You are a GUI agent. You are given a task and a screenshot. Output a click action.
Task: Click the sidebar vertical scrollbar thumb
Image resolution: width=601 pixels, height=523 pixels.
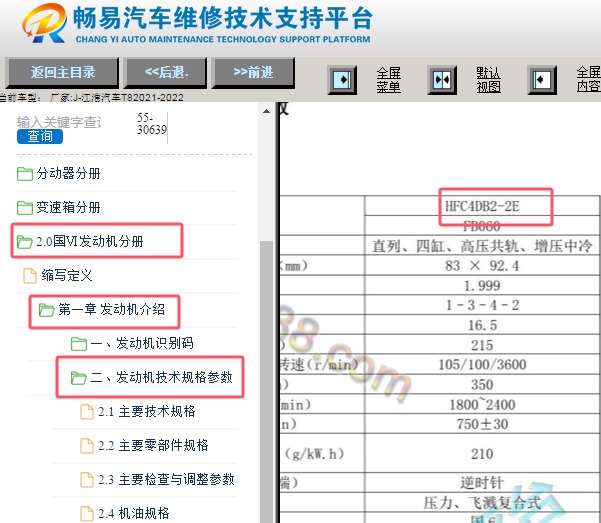(x=266, y=382)
